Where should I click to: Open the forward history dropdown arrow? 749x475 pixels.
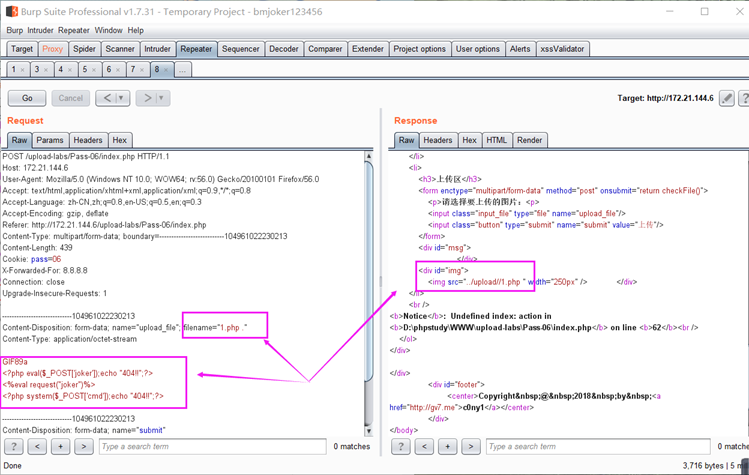pyautogui.click(x=162, y=98)
